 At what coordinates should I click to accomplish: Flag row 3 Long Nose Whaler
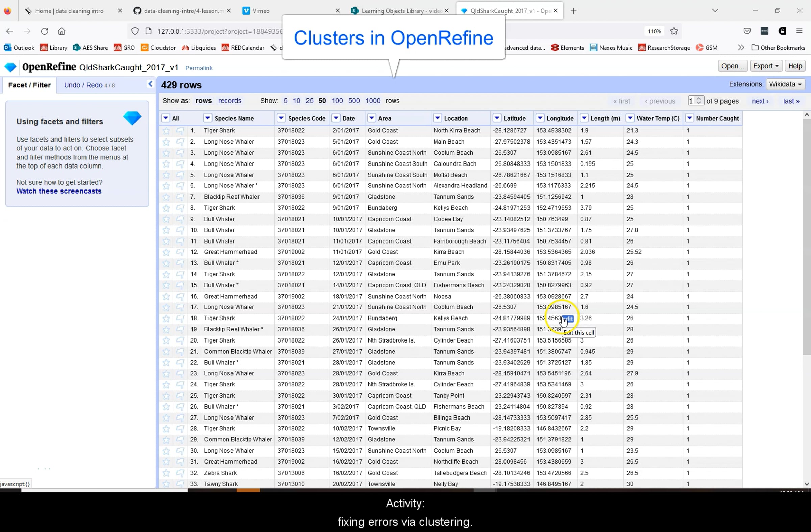(x=180, y=153)
